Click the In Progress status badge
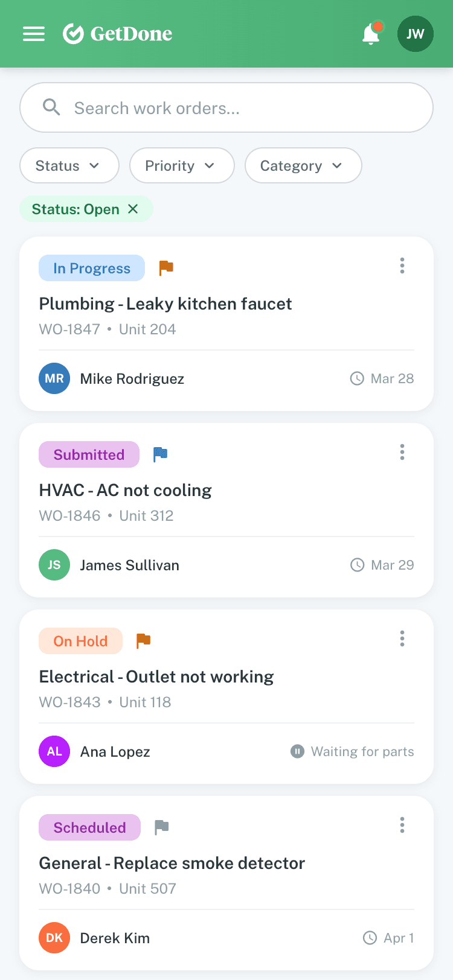Image resolution: width=453 pixels, height=980 pixels. (91, 268)
